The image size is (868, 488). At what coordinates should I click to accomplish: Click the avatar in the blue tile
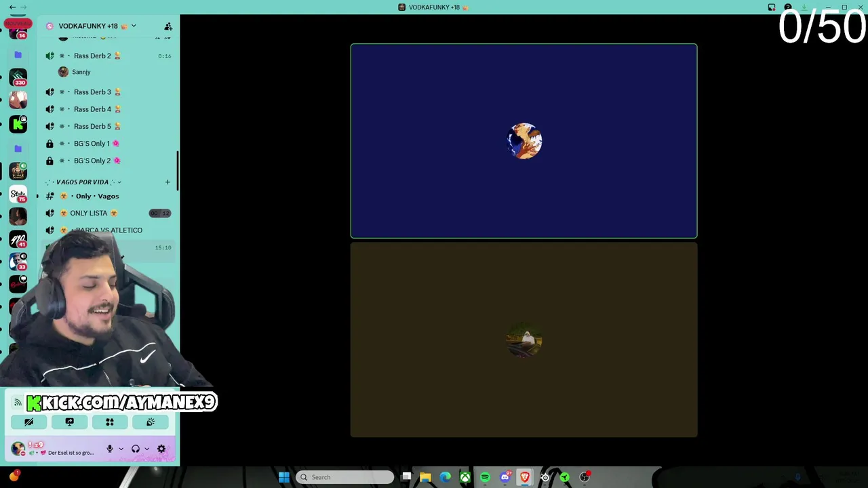[524, 141]
